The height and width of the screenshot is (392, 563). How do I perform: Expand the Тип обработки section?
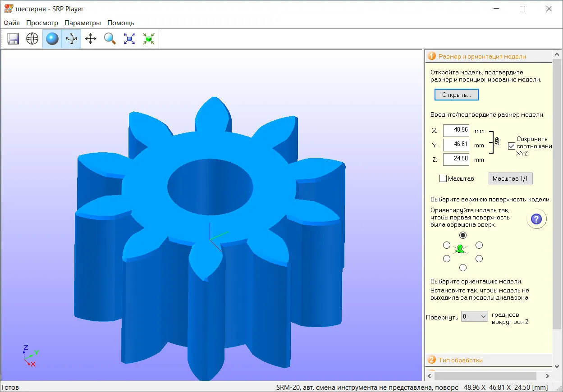pyautogui.click(x=460, y=360)
